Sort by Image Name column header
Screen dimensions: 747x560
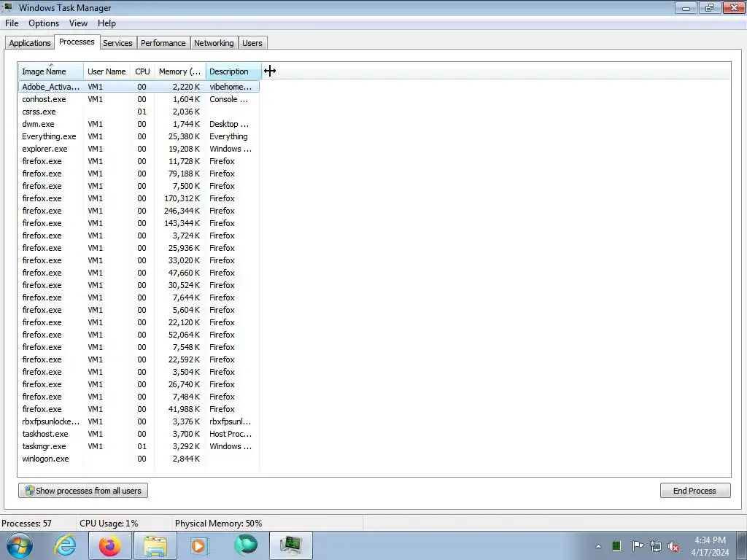51,71
